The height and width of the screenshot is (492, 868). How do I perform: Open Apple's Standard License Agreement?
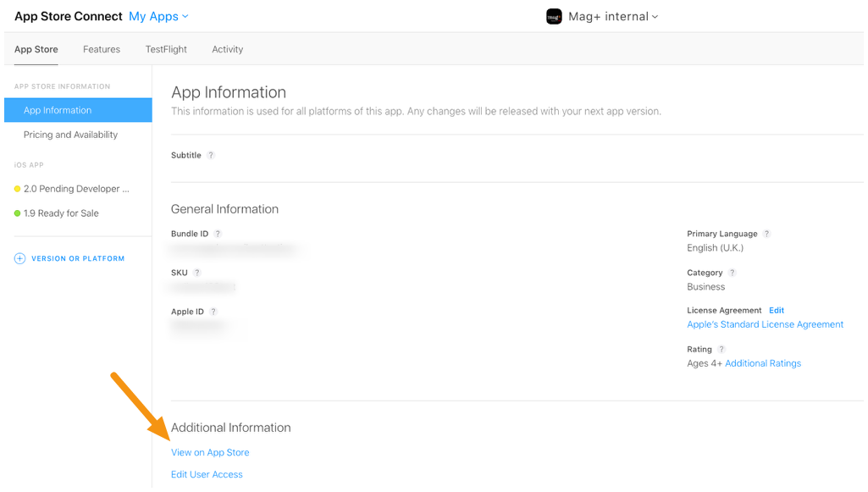[765, 324]
